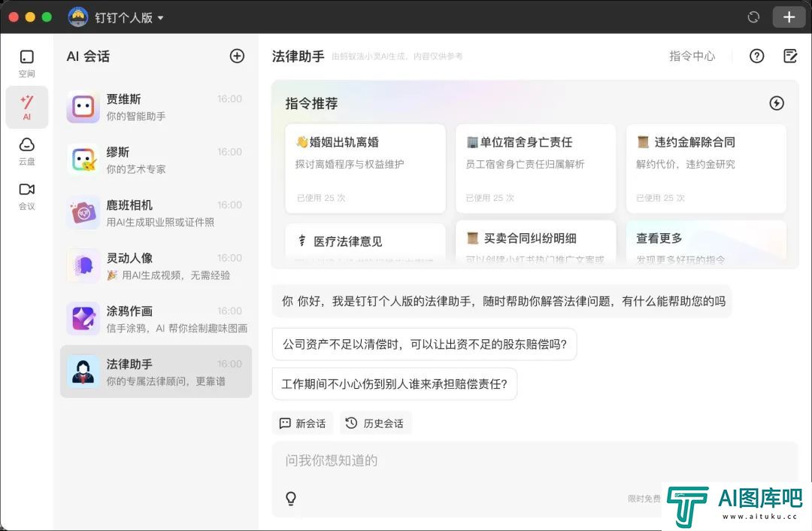Click the 鹿班相机 avatar icon
The height and width of the screenshot is (531, 812).
(83, 213)
